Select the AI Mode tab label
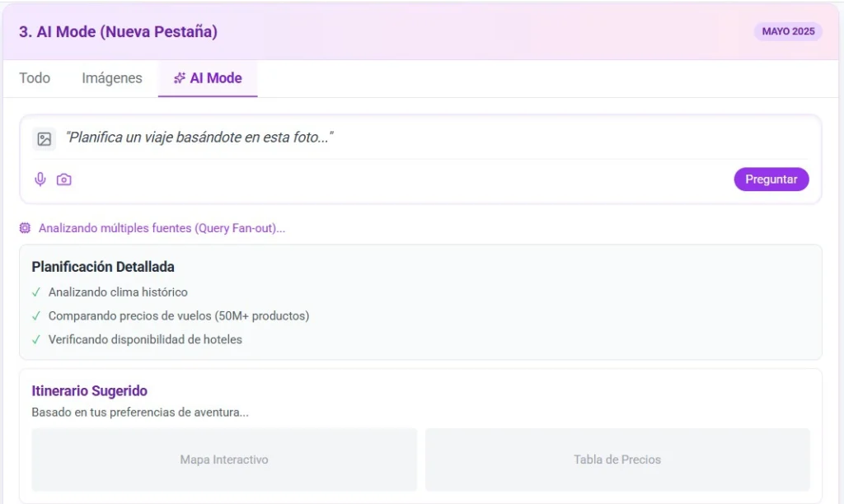 pos(216,78)
